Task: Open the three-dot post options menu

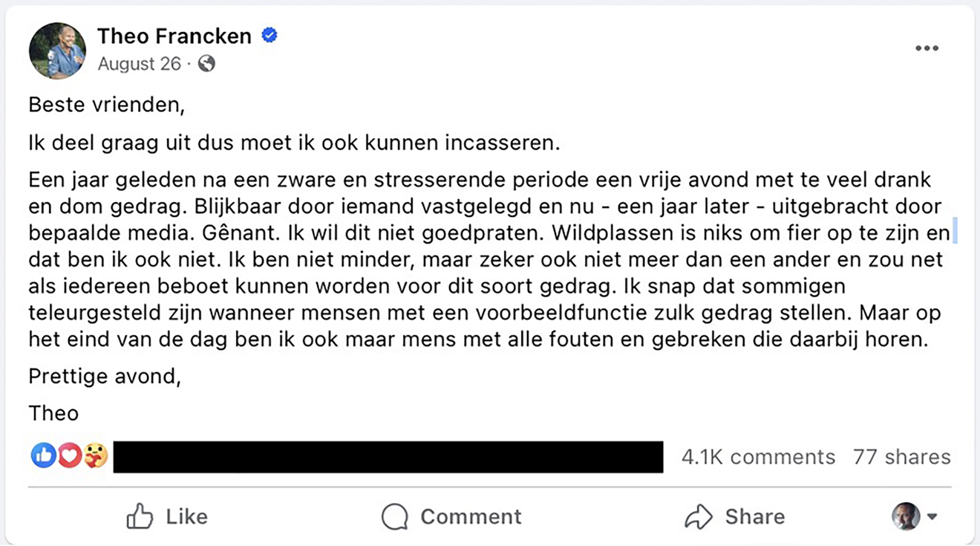Action: point(927,48)
